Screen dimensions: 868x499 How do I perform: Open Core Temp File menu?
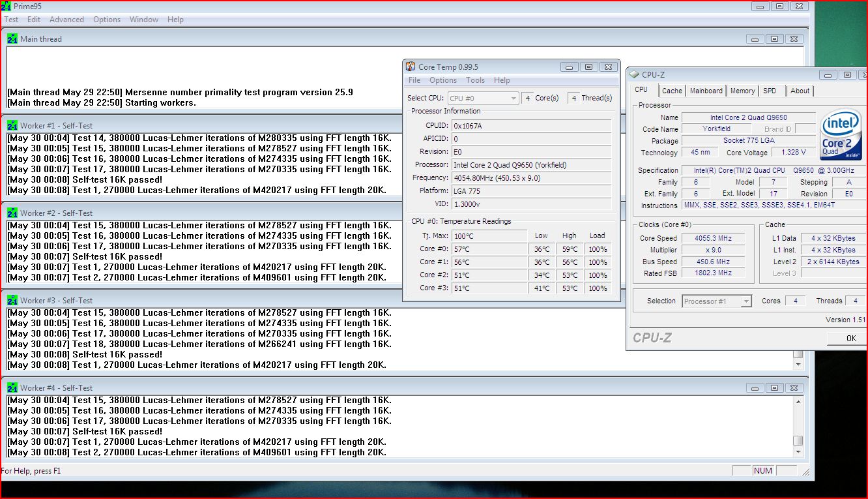[414, 80]
